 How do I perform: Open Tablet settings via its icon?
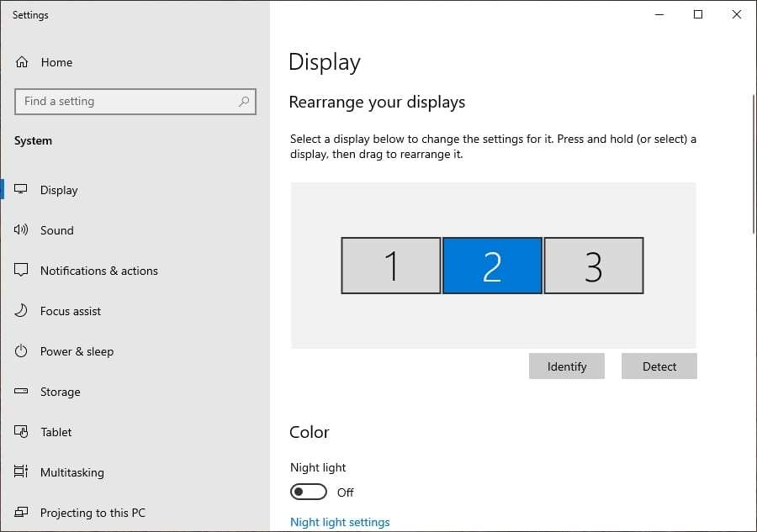(x=22, y=432)
